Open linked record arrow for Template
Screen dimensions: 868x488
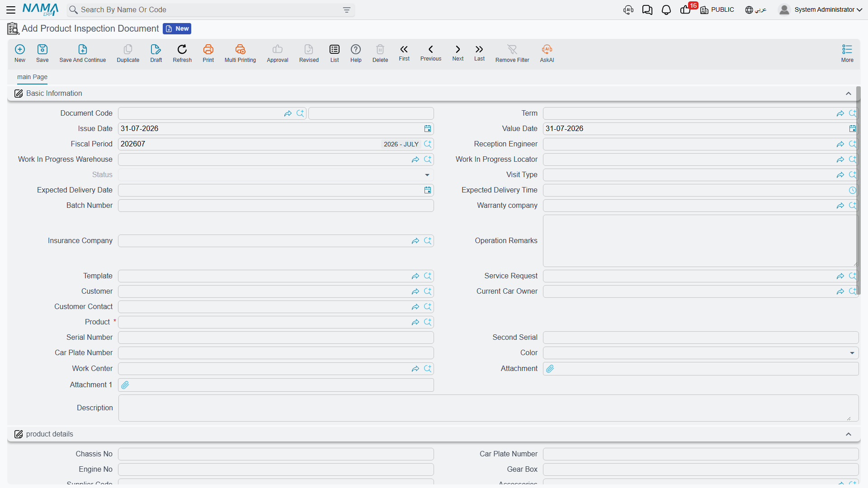pos(415,276)
